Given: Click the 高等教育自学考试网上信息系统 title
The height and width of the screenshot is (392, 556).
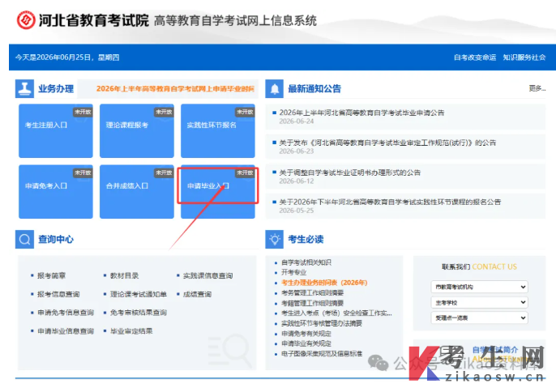Looking at the screenshot, I should tap(235, 20).
